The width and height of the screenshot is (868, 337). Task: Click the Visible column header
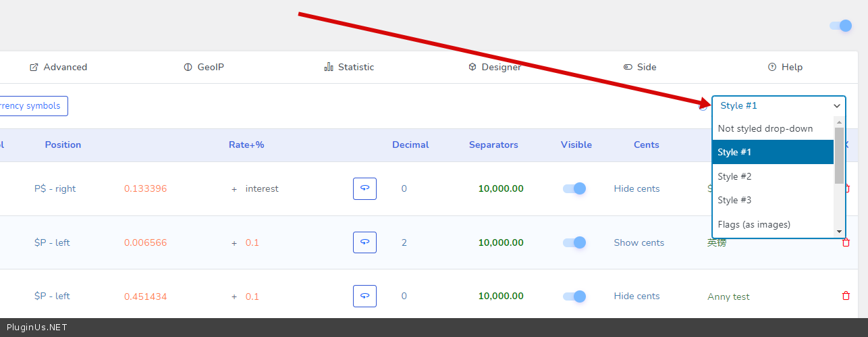click(x=576, y=145)
